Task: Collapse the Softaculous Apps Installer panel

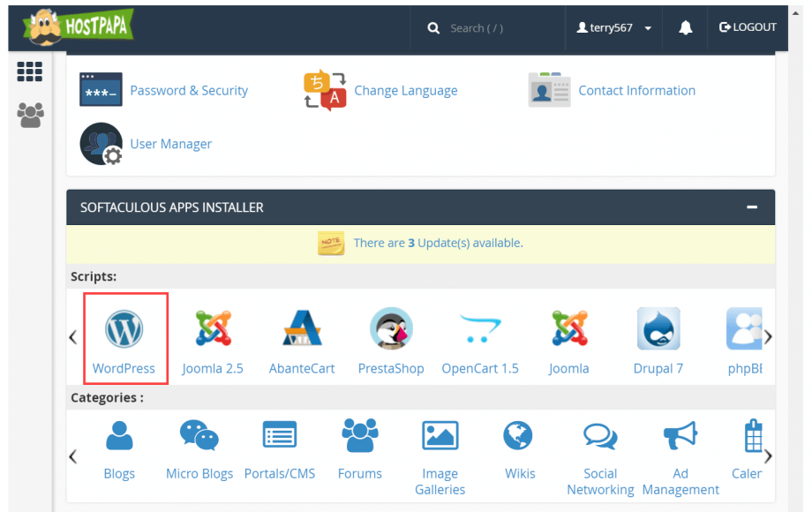Action: (x=752, y=207)
